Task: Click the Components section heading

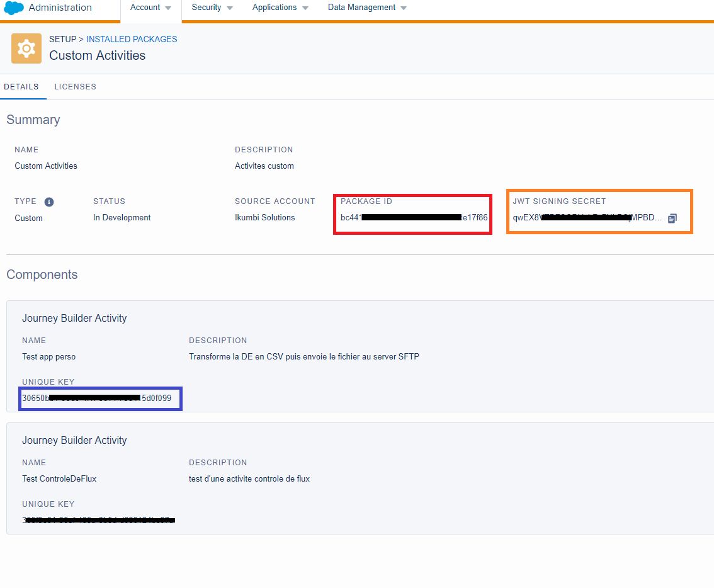Action: pyautogui.click(x=42, y=274)
